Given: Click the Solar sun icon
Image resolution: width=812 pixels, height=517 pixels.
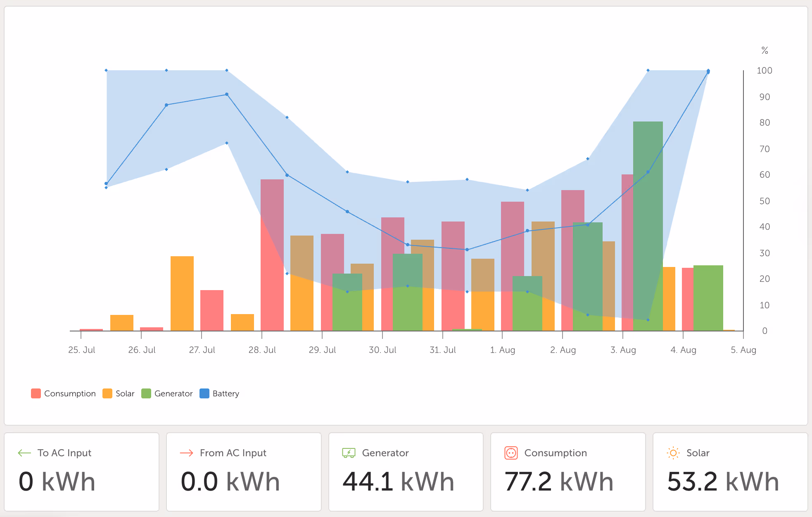Looking at the screenshot, I should [673, 453].
